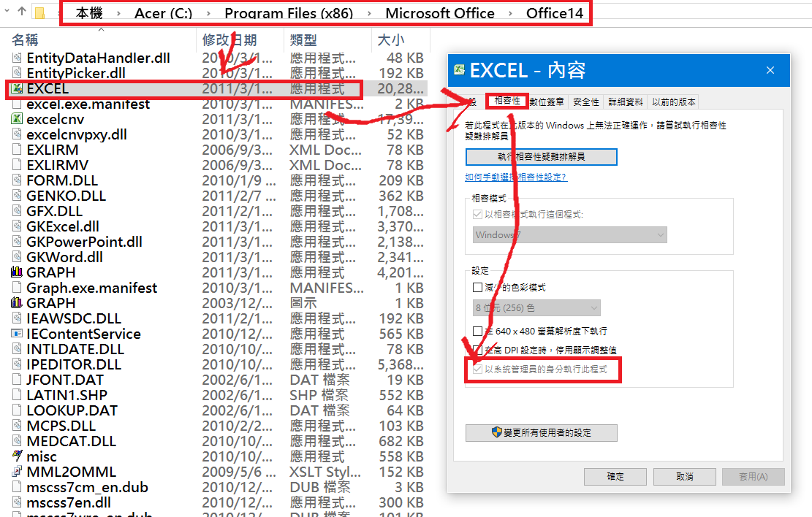This screenshot has width=812, height=517.
Task: Toggle 以相容模式執行這個程式 checkbox
Action: click(x=477, y=214)
